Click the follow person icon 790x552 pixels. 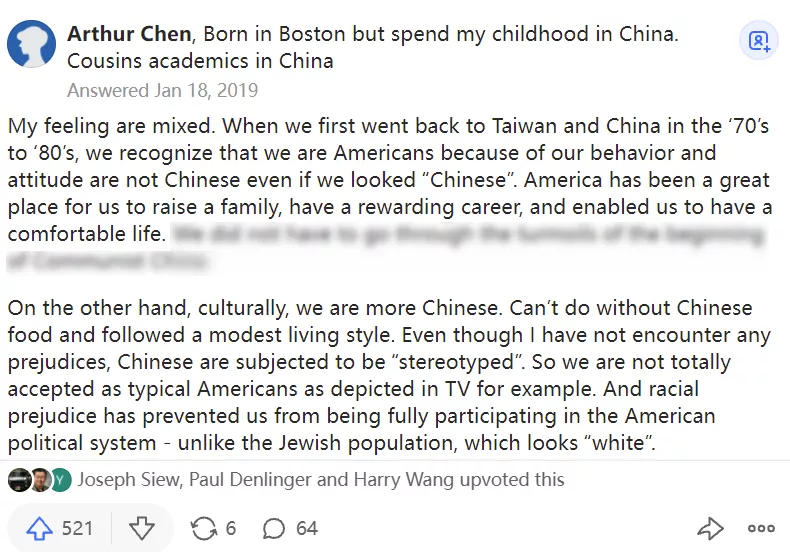point(760,41)
